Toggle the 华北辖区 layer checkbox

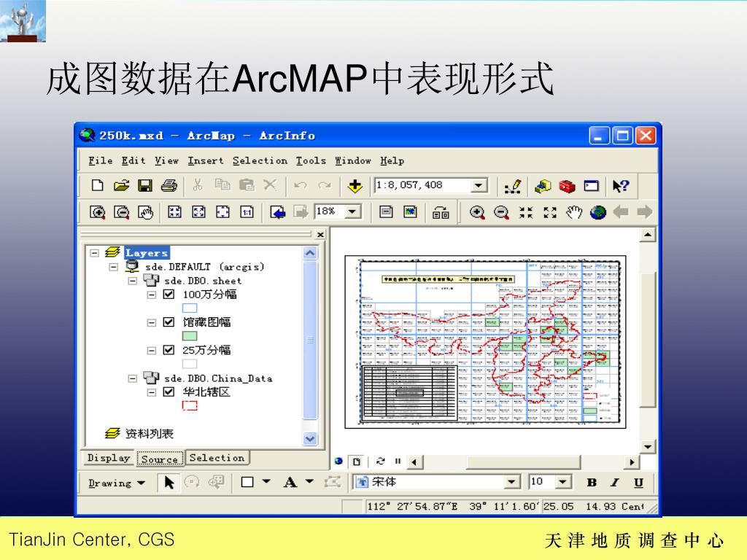click(x=169, y=392)
